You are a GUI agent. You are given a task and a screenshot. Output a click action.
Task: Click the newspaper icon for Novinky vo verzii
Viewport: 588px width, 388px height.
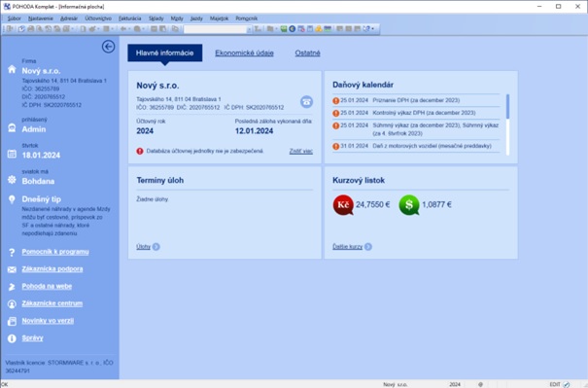click(x=12, y=321)
